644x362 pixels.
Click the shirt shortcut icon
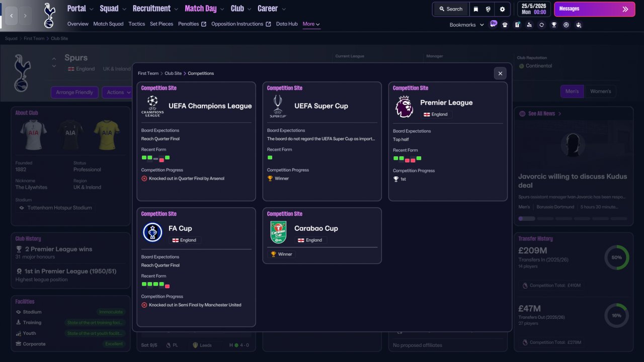coord(505,25)
